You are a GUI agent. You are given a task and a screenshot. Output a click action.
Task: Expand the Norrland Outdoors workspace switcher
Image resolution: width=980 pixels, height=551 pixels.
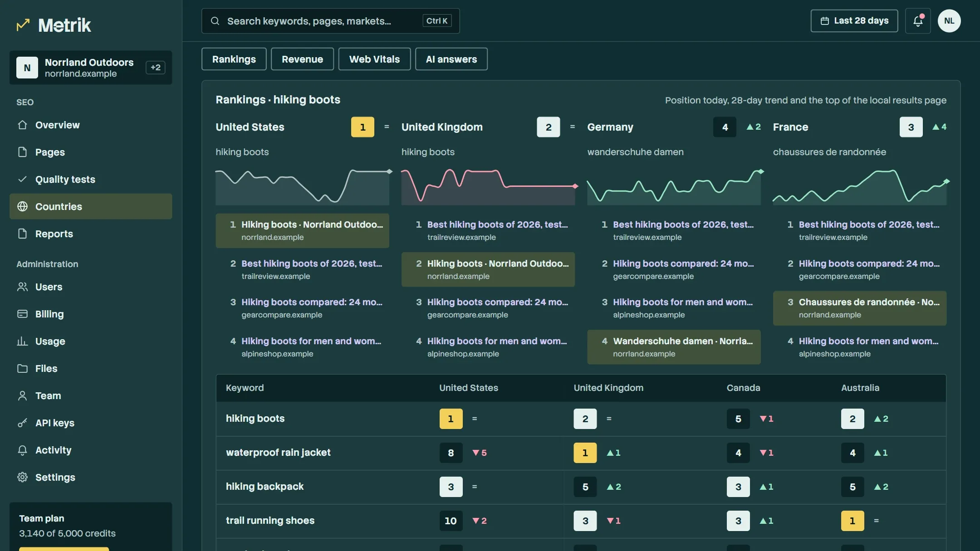pos(91,68)
